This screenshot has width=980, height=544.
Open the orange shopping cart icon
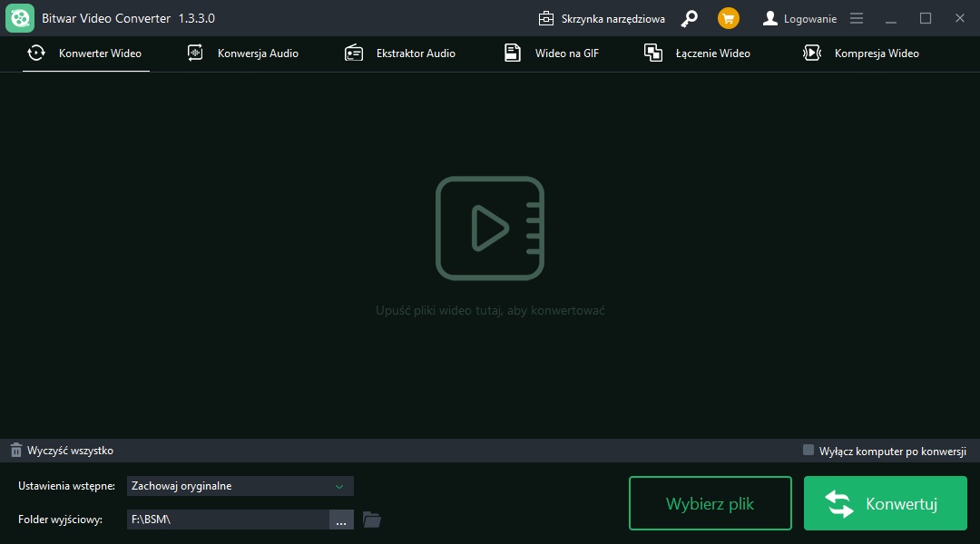click(728, 18)
